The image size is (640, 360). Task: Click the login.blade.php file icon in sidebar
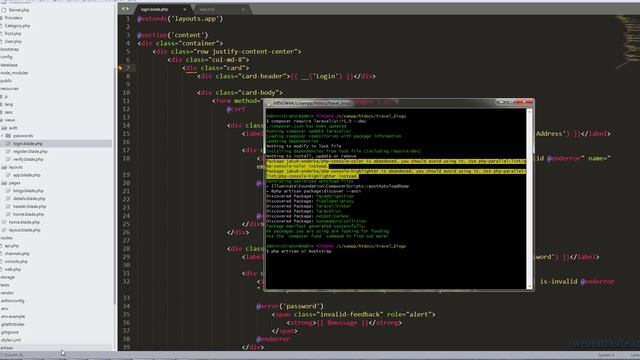pos(8,144)
